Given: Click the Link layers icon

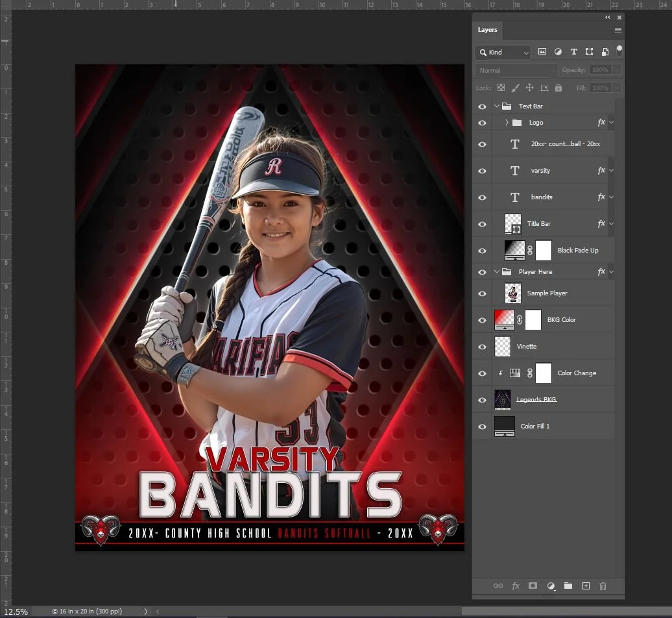Looking at the screenshot, I should [498, 586].
